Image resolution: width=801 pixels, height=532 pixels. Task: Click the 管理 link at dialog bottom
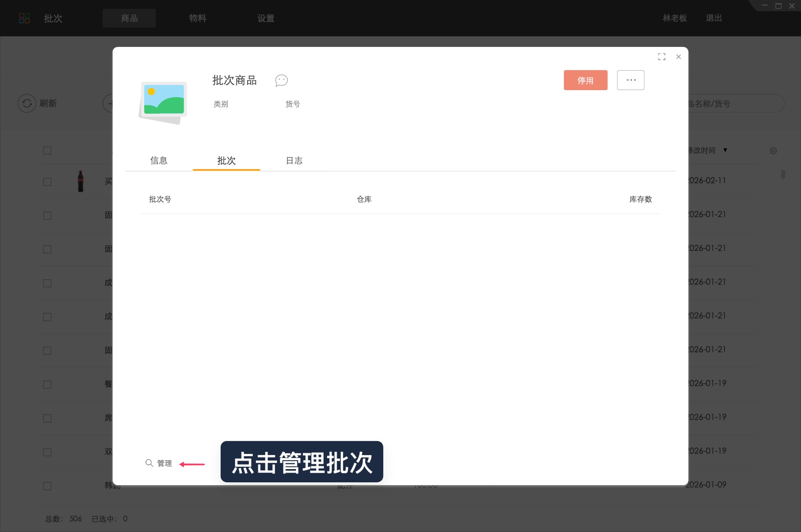pos(164,463)
